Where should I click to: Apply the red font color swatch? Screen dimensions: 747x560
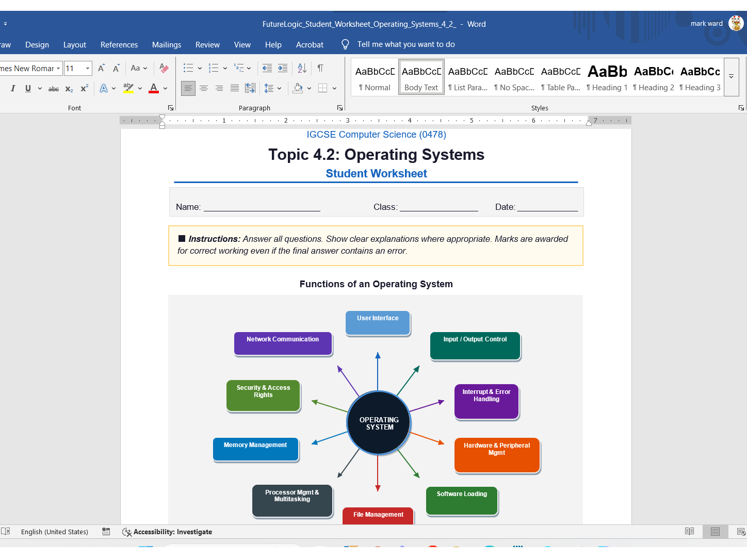click(x=154, y=88)
